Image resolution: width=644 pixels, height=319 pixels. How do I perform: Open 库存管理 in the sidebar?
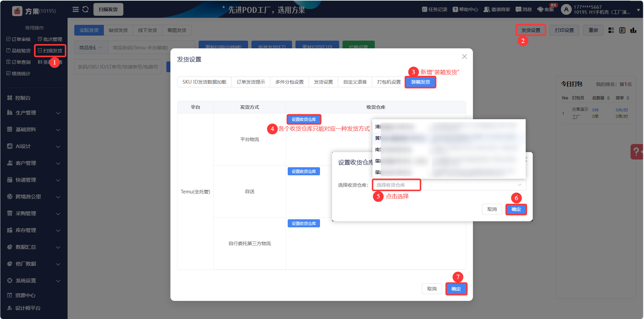click(34, 230)
